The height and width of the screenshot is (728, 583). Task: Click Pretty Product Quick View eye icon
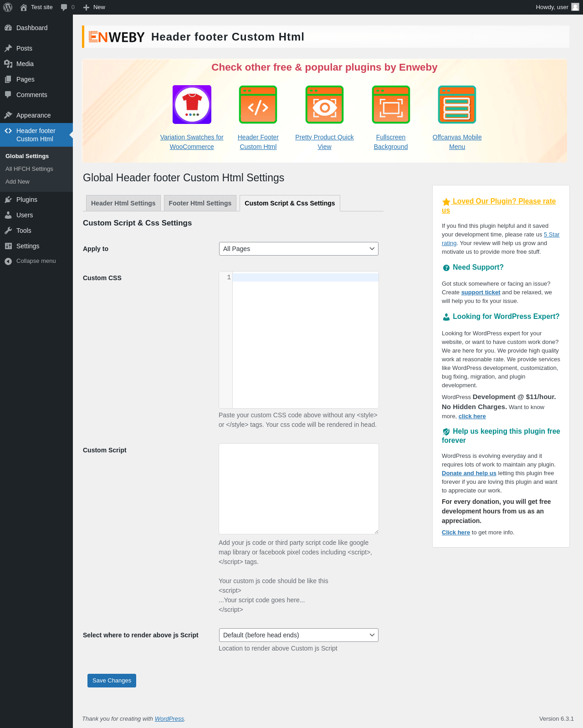pyautogui.click(x=324, y=104)
